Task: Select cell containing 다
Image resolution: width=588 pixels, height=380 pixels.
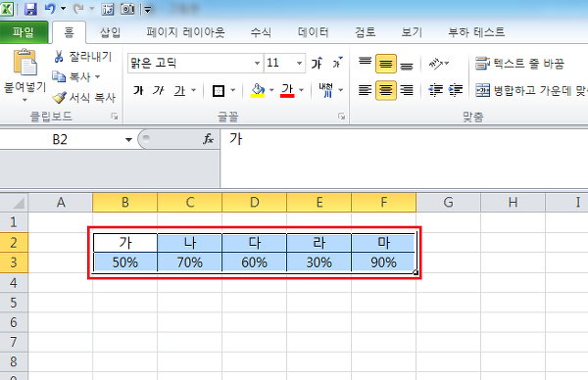Action: pos(254,243)
